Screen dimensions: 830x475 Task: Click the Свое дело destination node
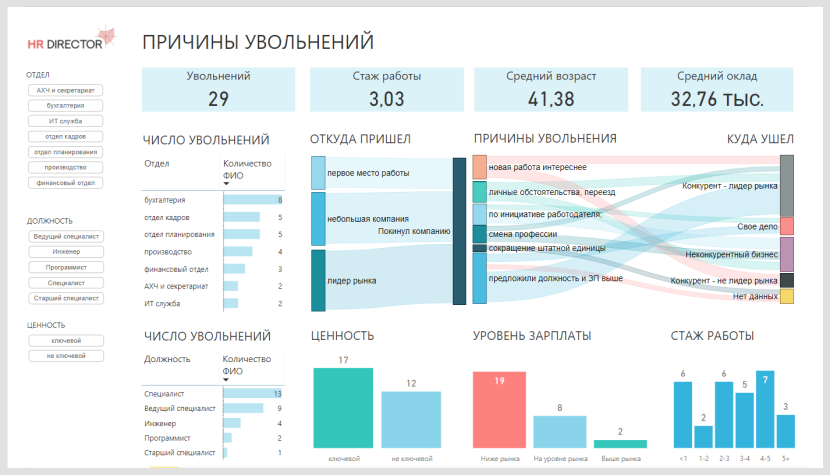[x=787, y=226]
